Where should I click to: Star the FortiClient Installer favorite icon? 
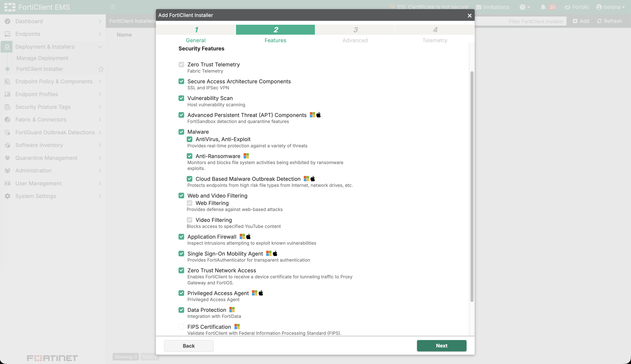pyautogui.click(x=101, y=69)
